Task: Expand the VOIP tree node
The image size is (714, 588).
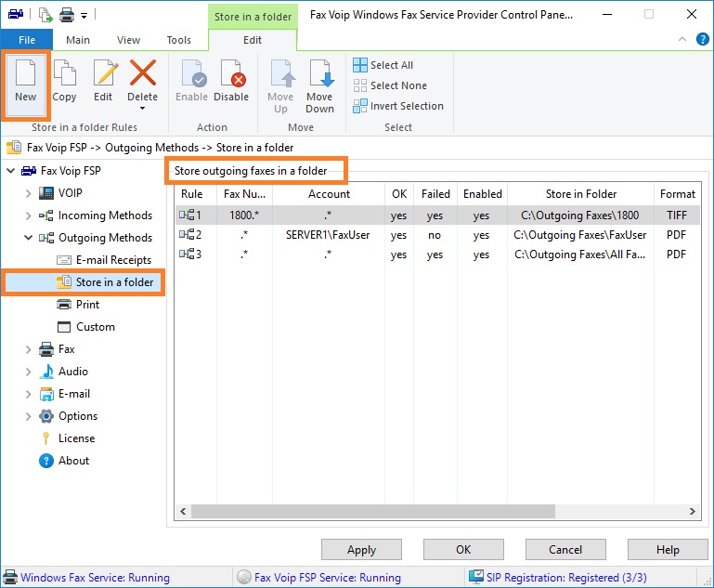Action: (28, 193)
